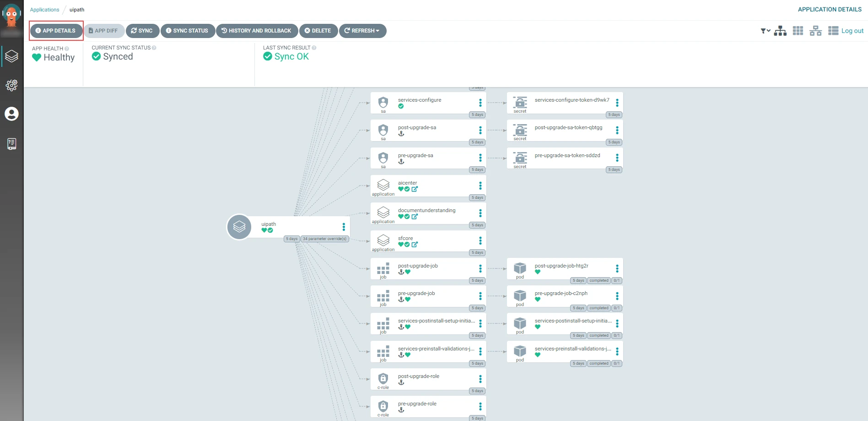
Task: Switch to pods grid view icon
Action: pos(798,31)
